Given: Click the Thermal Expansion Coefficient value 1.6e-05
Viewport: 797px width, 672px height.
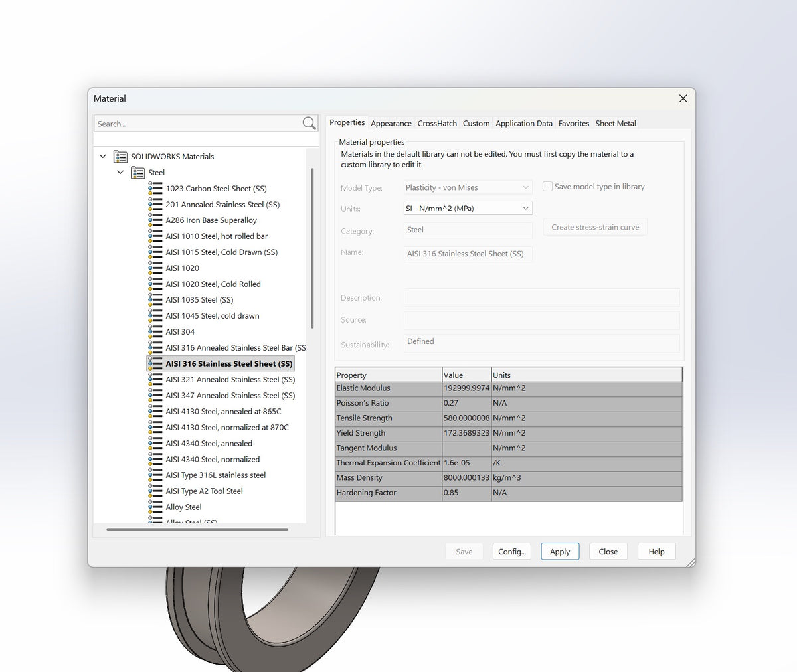Looking at the screenshot, I should pos(466,463).
